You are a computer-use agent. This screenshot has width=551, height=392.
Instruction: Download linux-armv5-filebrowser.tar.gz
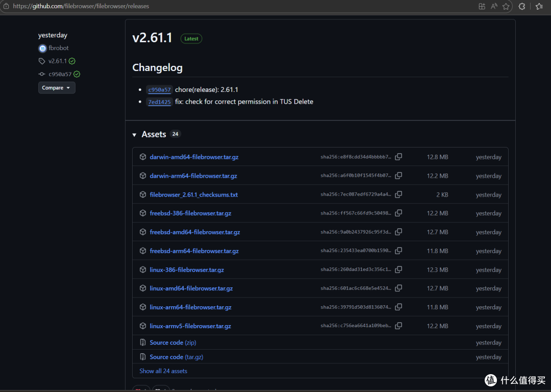coord(190,326)
